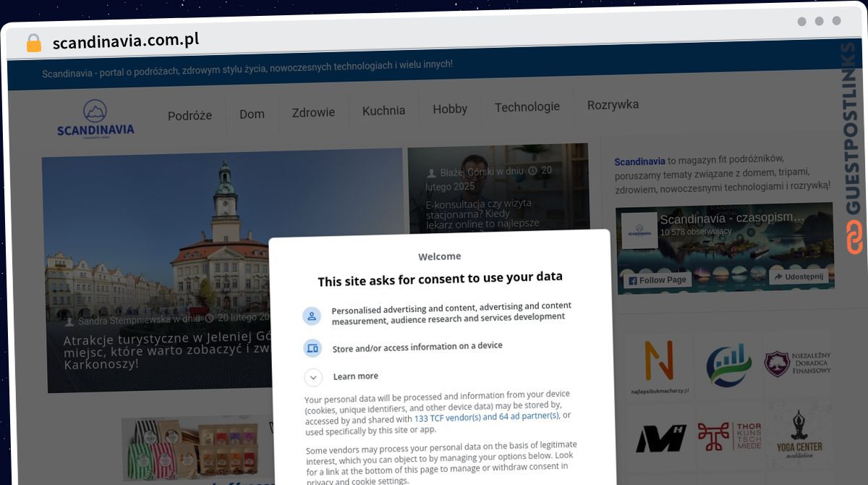
Task: Open the Podróże menu
Action: click(190, 115)
